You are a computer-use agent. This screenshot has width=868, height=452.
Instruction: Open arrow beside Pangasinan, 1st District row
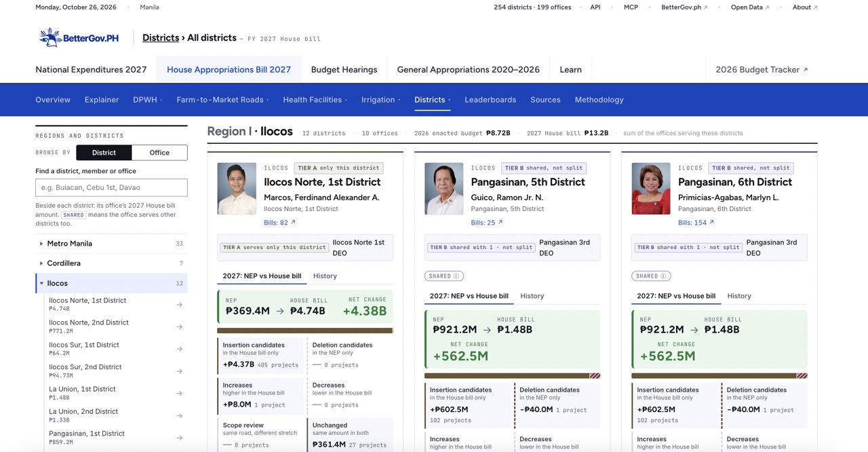pyautogui.click(x=180, y=438)
